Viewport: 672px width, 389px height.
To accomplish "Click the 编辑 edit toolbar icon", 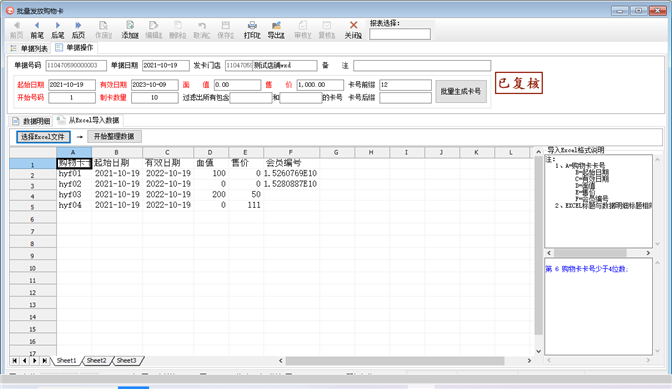I will [x=153, y=30].
